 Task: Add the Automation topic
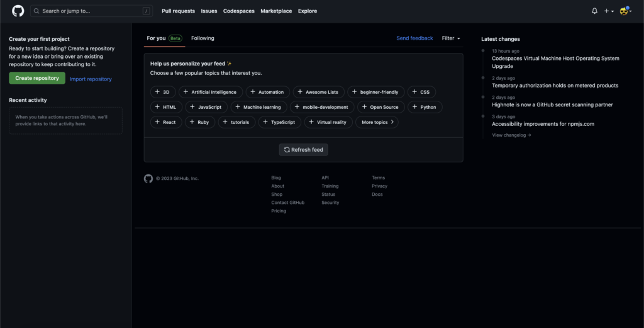pyautogui.click(x=267, y=92)
